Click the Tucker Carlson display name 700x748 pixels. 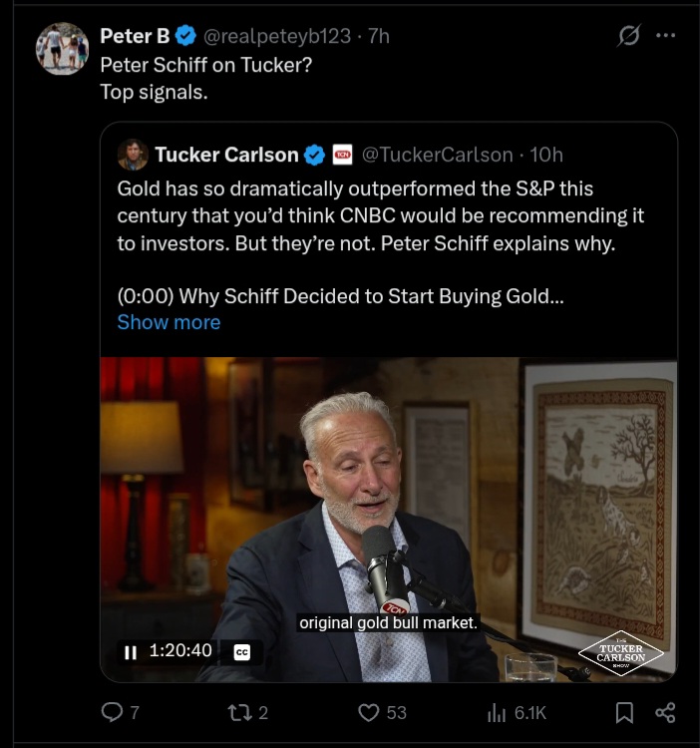(x=226, y=155)
